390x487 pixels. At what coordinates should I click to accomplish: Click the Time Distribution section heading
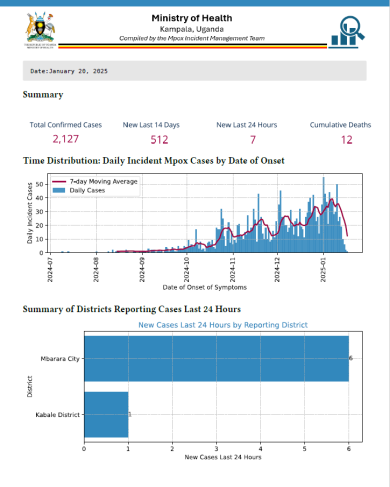(154, 161)
